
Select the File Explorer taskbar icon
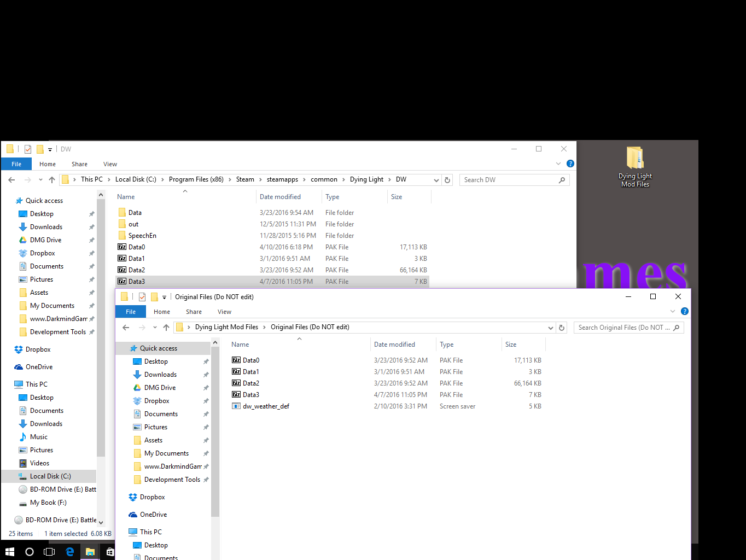90,552
